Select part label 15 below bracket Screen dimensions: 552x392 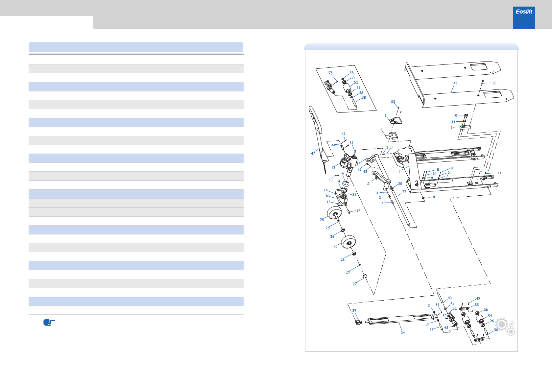(329, 202)
